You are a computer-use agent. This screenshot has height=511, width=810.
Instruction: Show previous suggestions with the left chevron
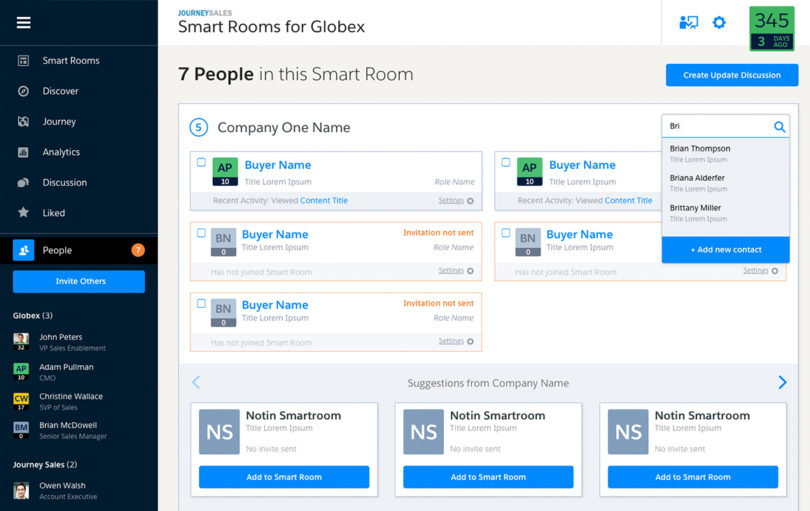pos(196,382)
